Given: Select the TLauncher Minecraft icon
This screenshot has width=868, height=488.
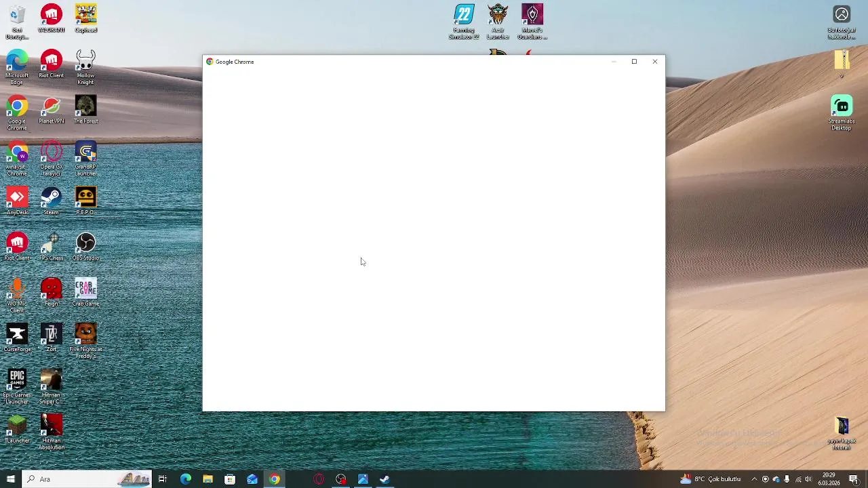Looking at the screenshot, I should [x=17, y=429].
